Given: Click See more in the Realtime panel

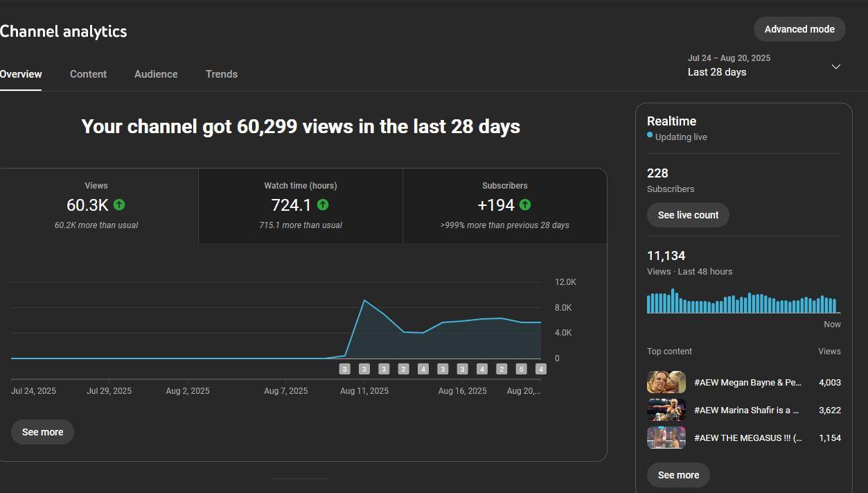Looking at the screenshot, I should click(678, 475).
